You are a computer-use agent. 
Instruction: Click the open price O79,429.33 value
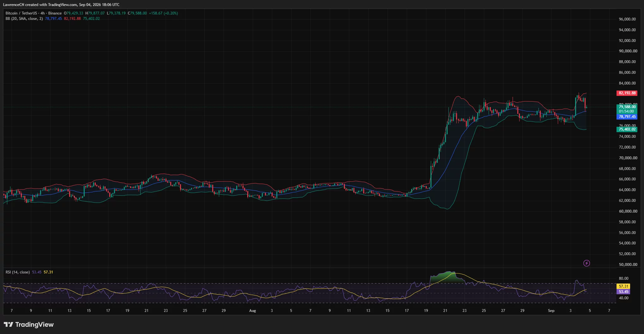(74, 13)
